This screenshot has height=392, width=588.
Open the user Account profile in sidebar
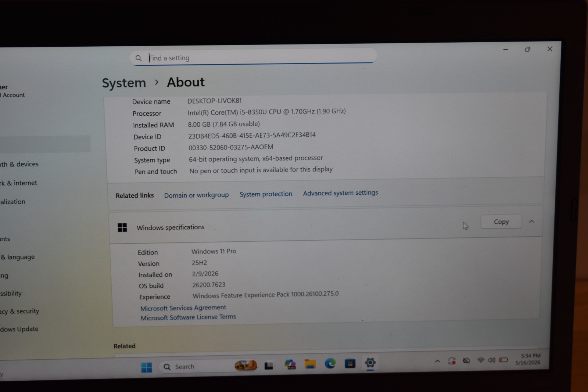(12, 91)
